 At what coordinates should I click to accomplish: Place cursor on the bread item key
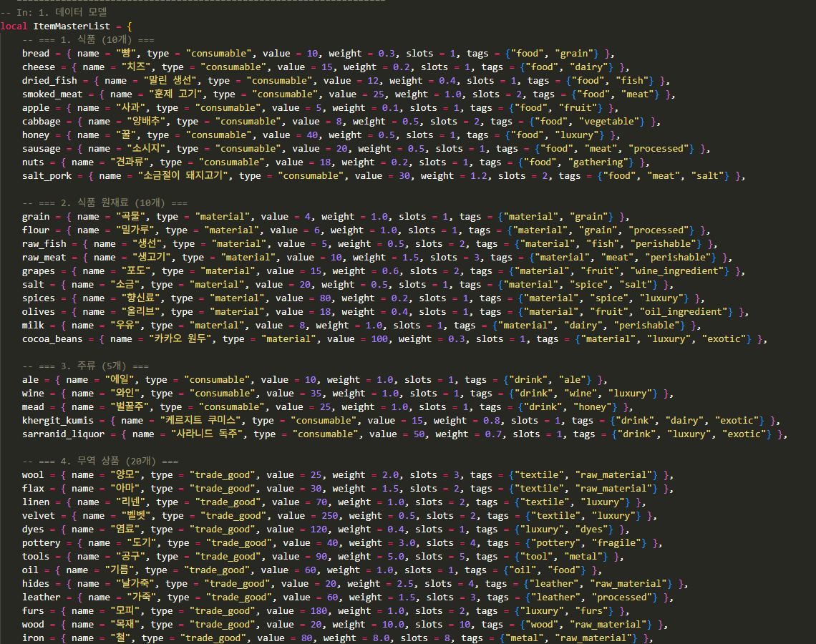36,54
